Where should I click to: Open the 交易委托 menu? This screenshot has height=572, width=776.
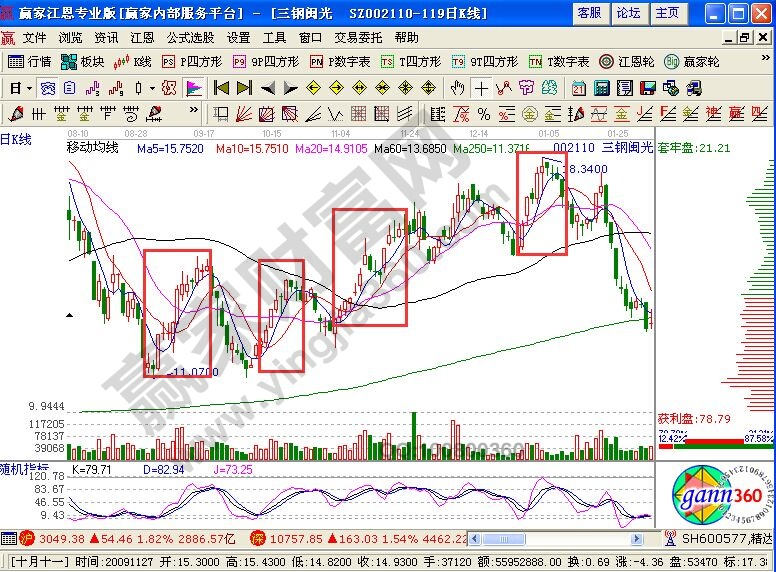(360, 37)
